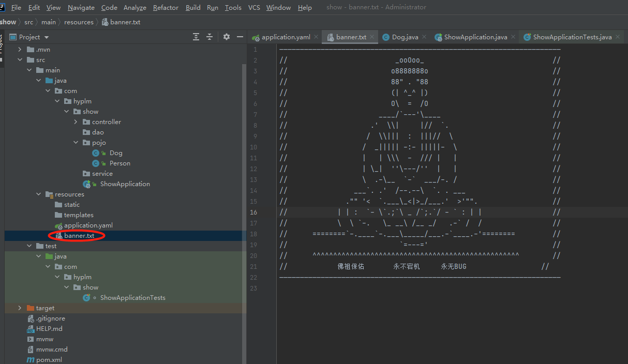The height and width of the screenshot is (364, 628).
Task: Open the Refactor menu
Action: coord(166,7)
